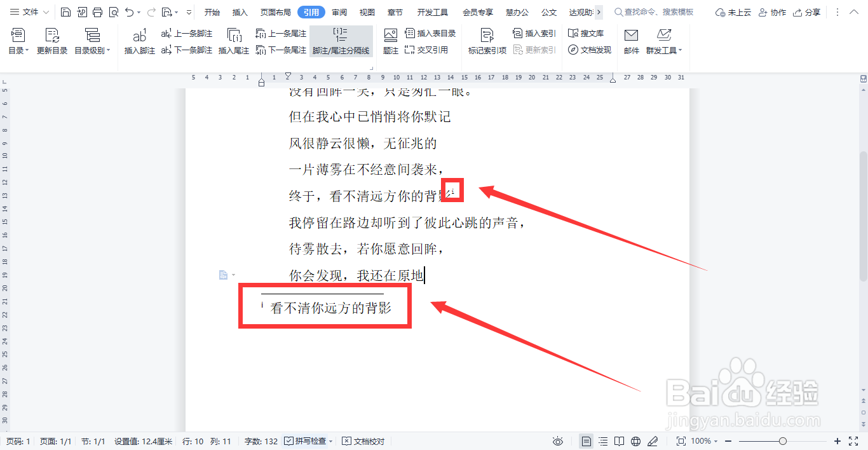
Task: Click the zoom in plus button
Action: [837, 441]
